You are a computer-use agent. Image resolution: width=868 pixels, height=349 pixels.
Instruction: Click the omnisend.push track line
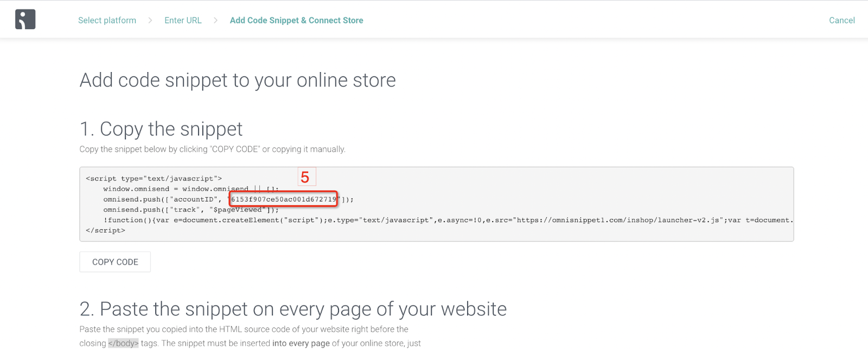tap(191, 210)
